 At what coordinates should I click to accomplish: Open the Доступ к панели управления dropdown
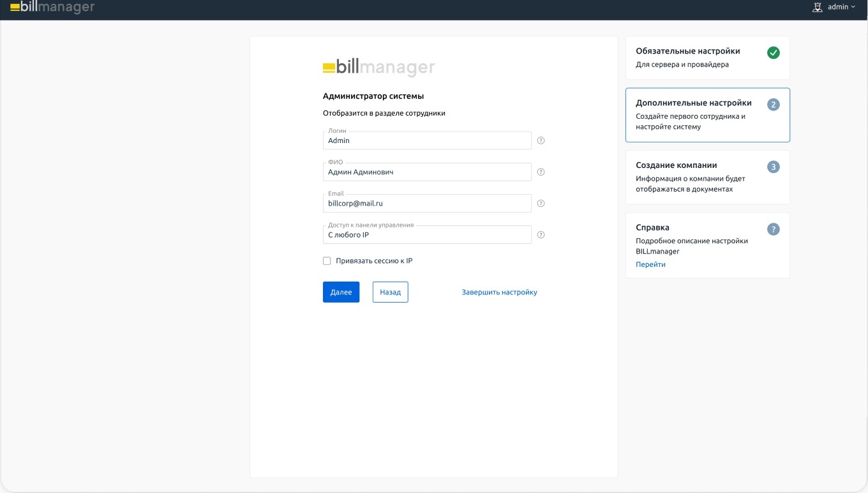(427, 234)
